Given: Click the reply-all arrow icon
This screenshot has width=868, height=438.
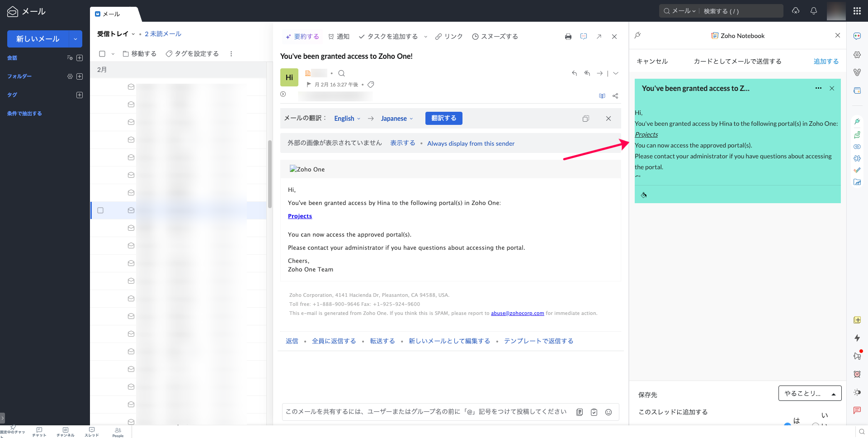Looking at the screenshot, I should (587, 73).
